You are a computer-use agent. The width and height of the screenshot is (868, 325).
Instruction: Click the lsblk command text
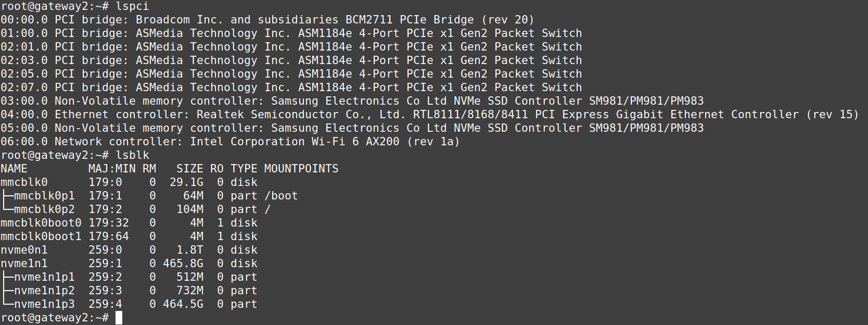132,155
